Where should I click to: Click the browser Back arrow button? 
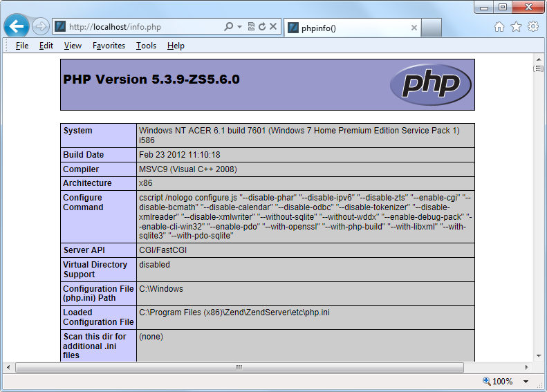[16, 26]
